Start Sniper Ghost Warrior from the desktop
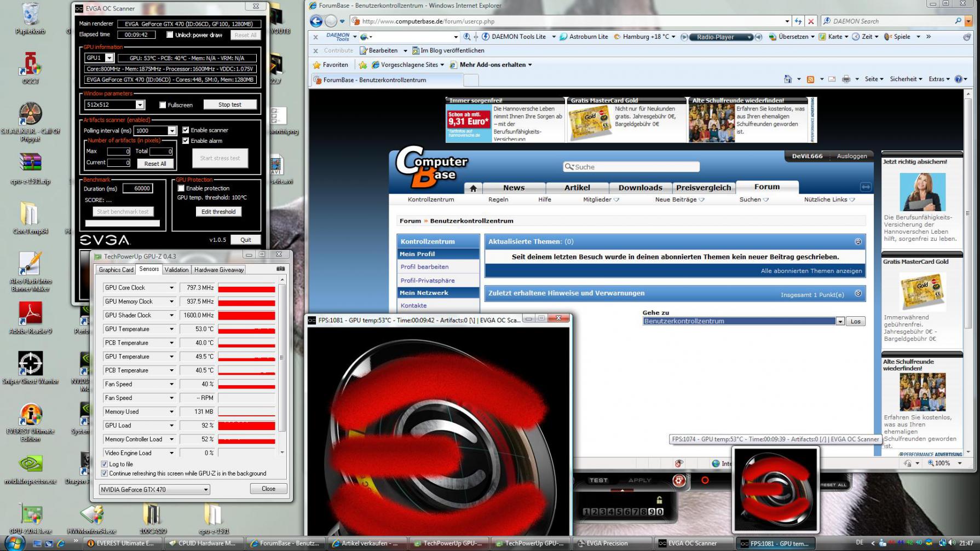980x551 pixels. (30, 368)
